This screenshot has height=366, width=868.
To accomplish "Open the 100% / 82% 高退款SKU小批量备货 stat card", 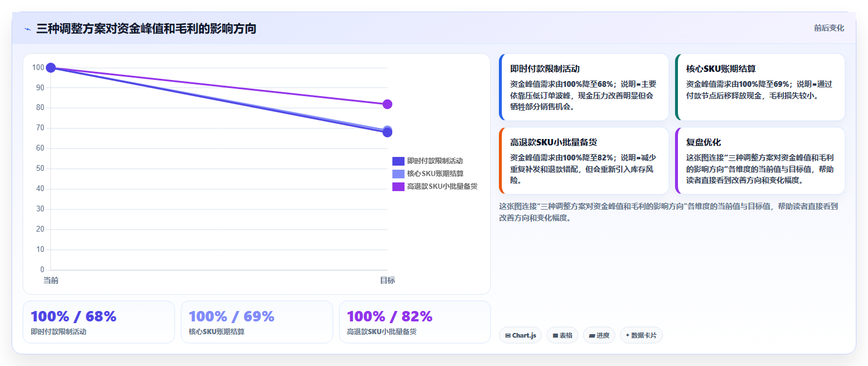I will [415, 322].
